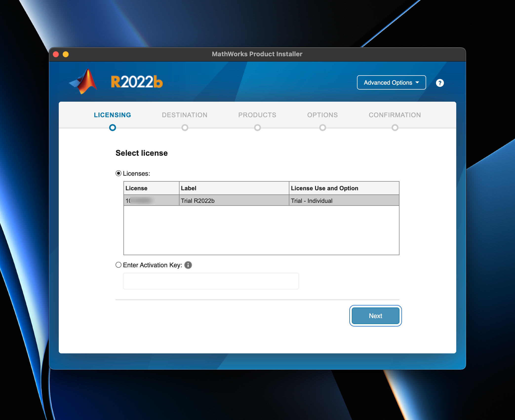Enable Enter Activation Key radio button
The width and height of the screenshot is (515, 420).
tap(119, 265)
